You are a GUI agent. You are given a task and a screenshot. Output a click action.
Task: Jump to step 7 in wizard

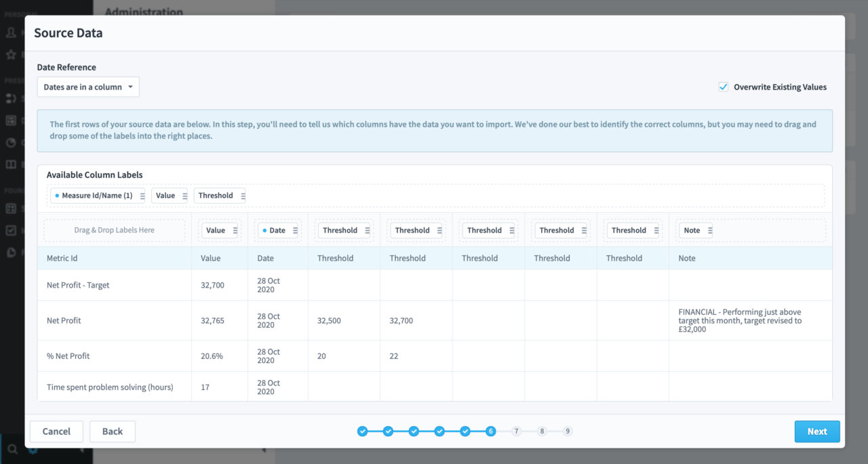[516, 431]
